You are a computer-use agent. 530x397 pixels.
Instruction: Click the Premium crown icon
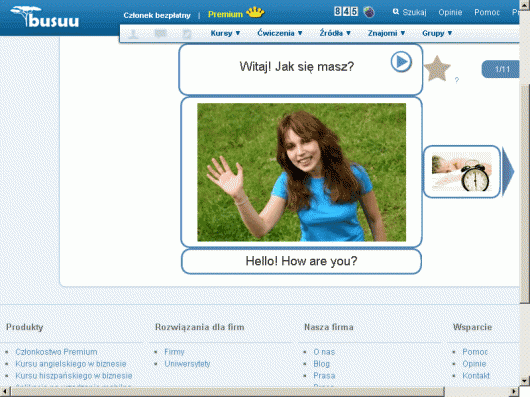[255, 13]
